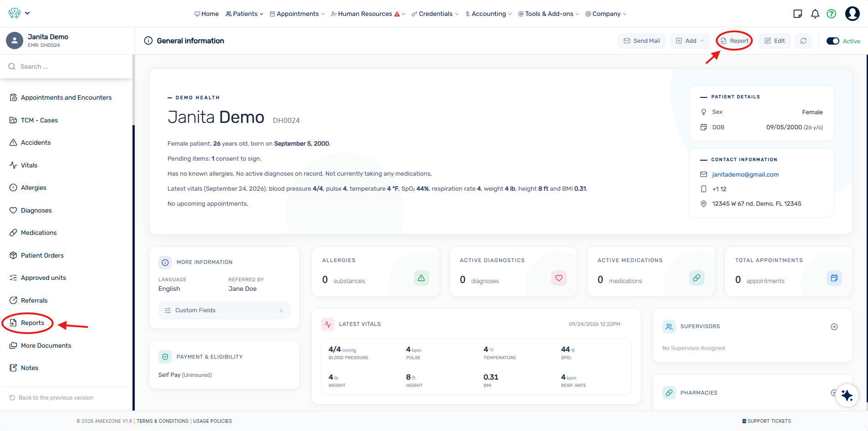
Task: Click the AI sparkle assistant button
Action: tap(847, 395)
